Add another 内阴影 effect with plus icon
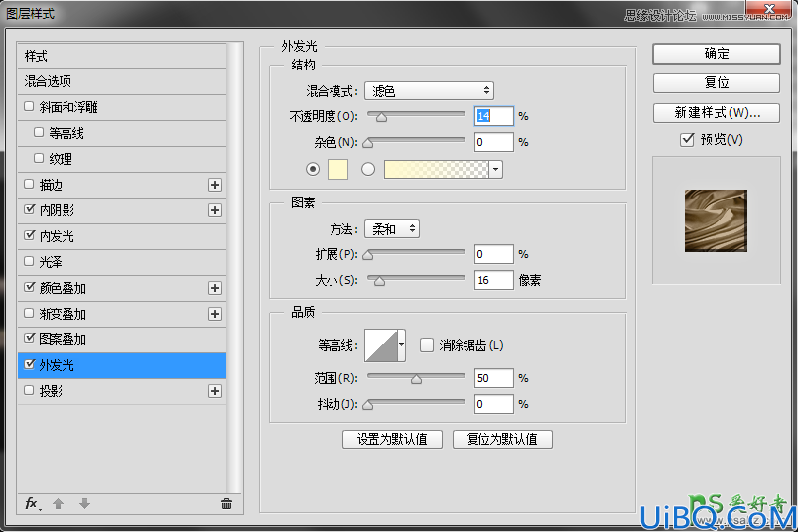This screenshot has height=532, width=798. pyautogui.click(x=215, y=210)
